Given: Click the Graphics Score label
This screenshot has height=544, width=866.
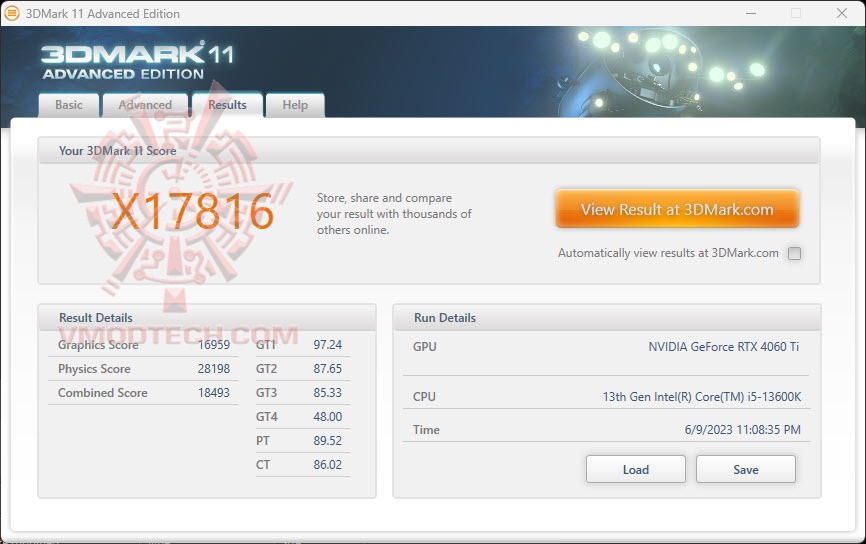Looking at the screenshot, I should click(98, 345).
